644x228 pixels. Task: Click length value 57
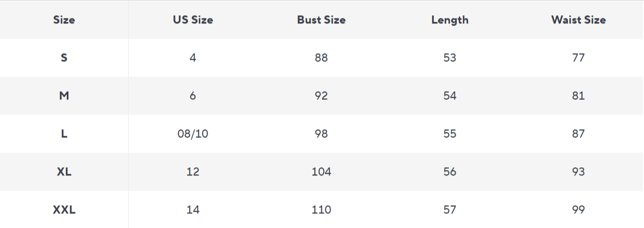coord(450,210)
